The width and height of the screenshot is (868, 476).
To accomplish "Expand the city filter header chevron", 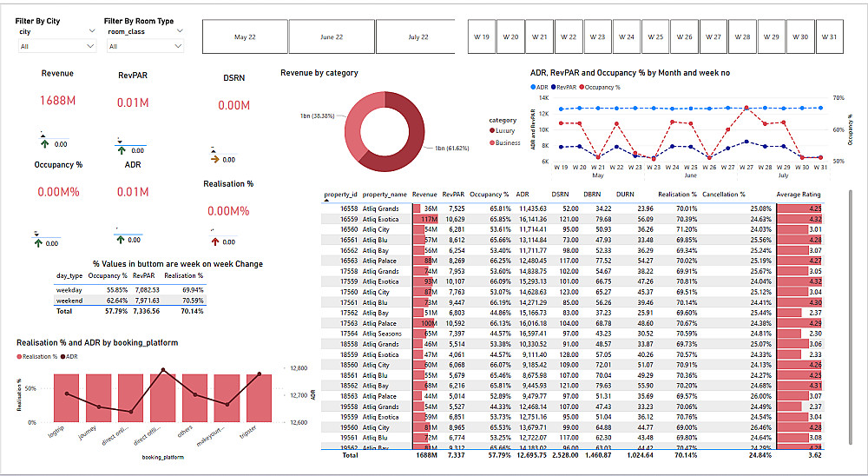I will pos(92,31).
